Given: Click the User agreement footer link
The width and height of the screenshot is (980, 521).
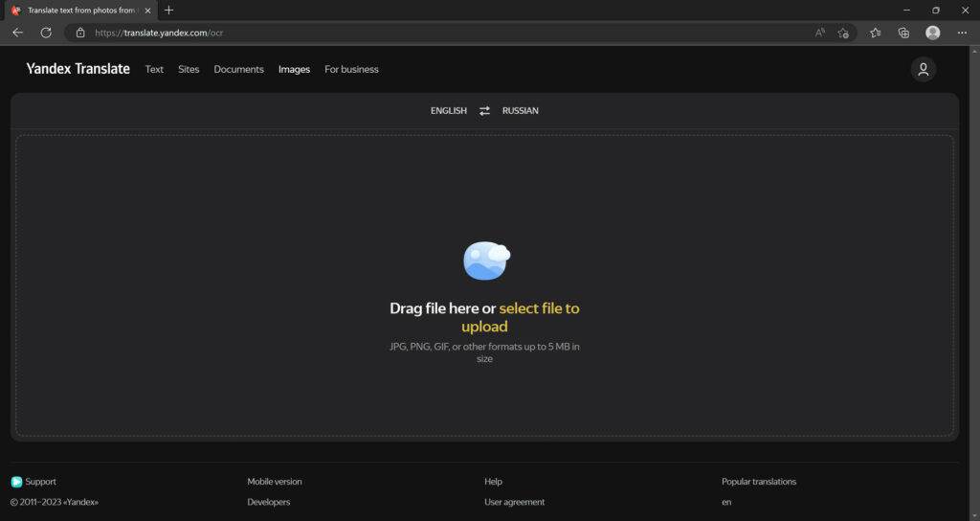Looking at the screenshot, I should pyautogui.click(x=514, y=502).
